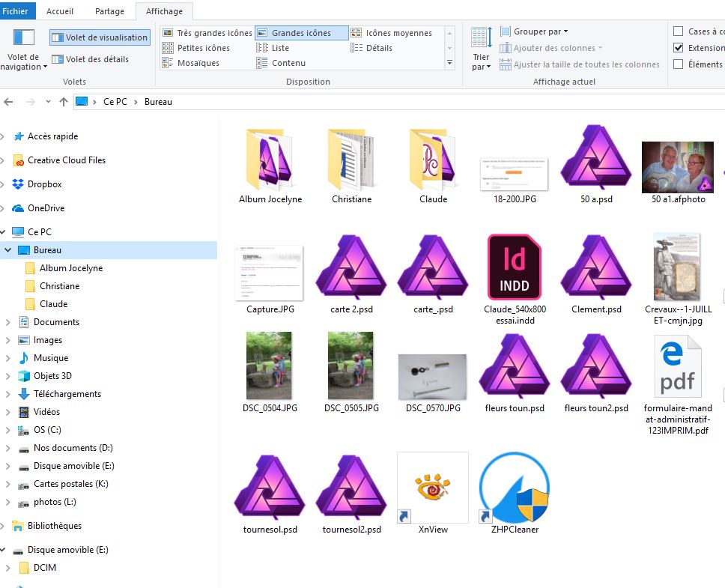Switch to the Partage ribbon tab
Image resolution: width=725 pixels, height=588 pixels.
pyautogui.click(x=109, y=11)
